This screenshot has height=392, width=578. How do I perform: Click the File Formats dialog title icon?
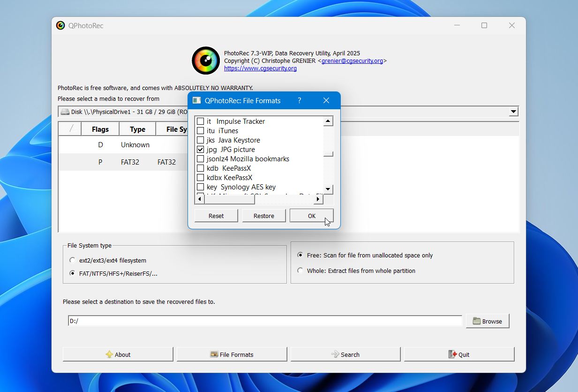(x=197, y=100)
